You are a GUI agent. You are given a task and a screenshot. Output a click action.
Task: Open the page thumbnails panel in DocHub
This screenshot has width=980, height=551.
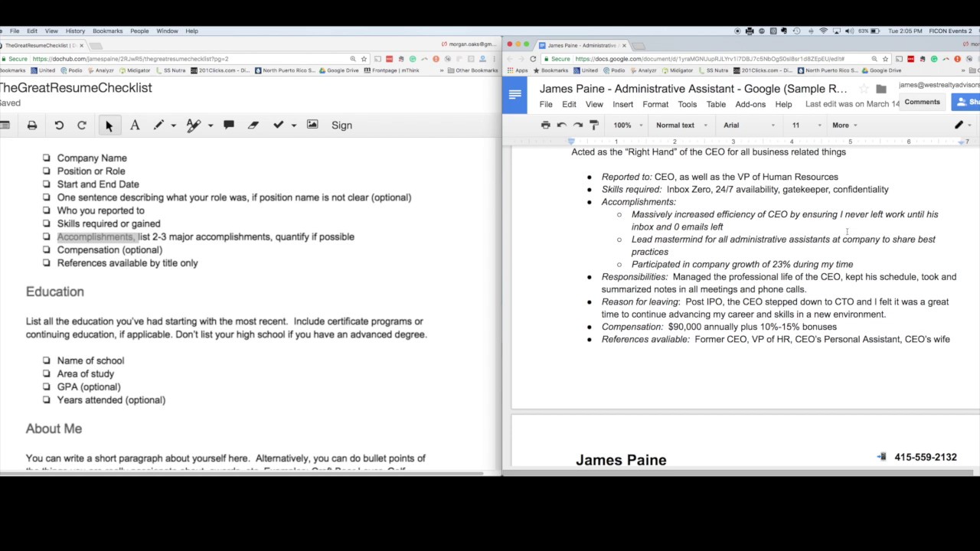[5, 126]
